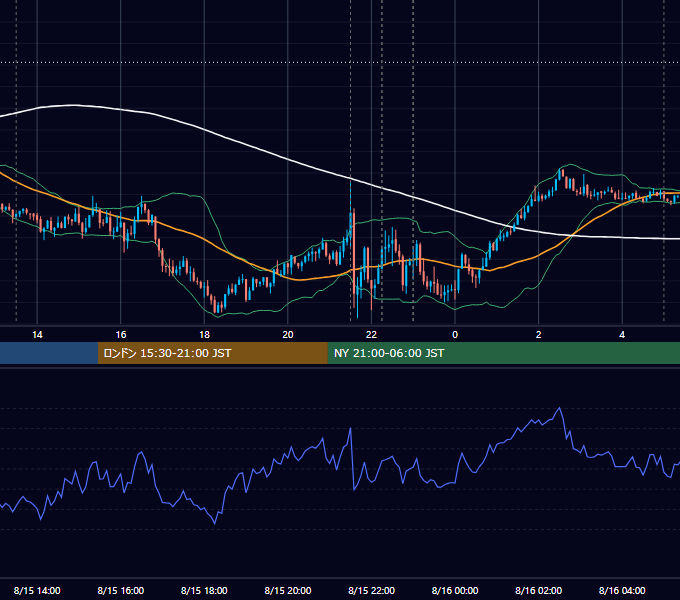This screenshot has width=680, height=600.
Task: Click the 8/15 18:00 date label
Action: (x=204, y=590)
